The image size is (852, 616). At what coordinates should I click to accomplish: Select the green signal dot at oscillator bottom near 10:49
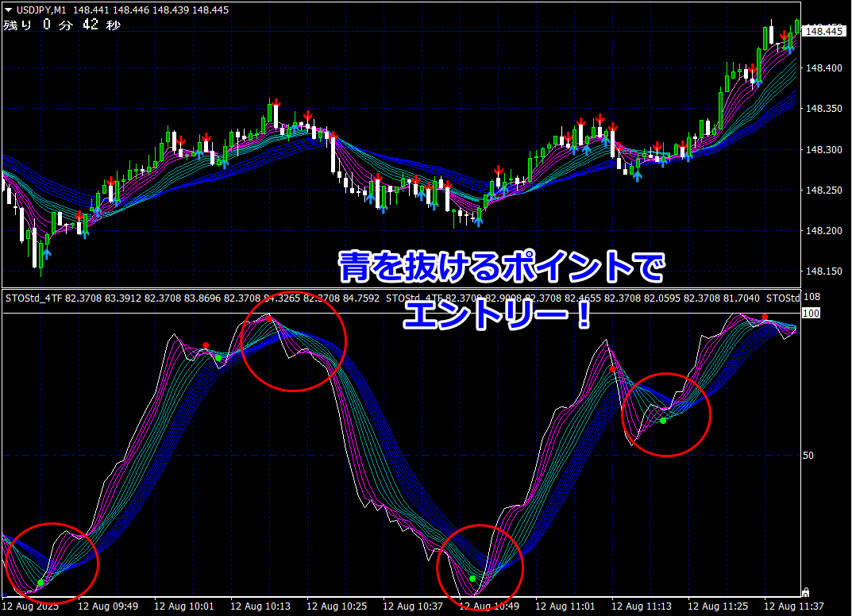(x=472, y=579)
